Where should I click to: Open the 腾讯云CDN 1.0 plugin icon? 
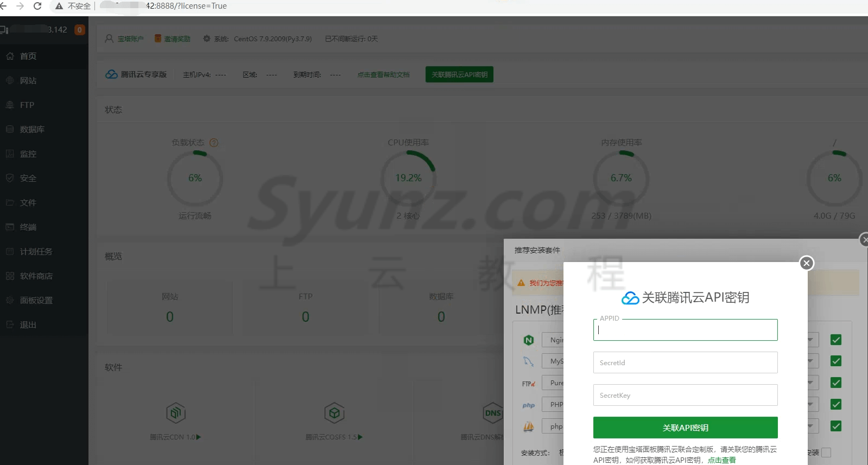[176, 413]
